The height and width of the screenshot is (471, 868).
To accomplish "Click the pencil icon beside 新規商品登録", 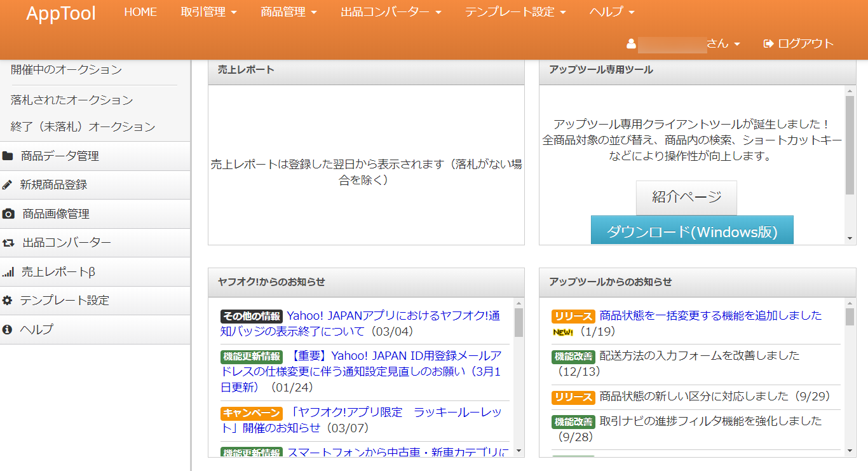I will click(x=8, y=185).
